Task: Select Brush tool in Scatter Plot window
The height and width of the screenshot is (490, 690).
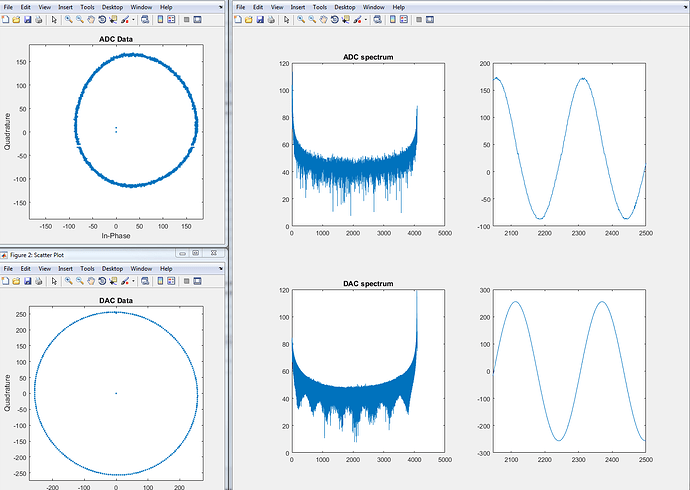Action: click(125, 281)
